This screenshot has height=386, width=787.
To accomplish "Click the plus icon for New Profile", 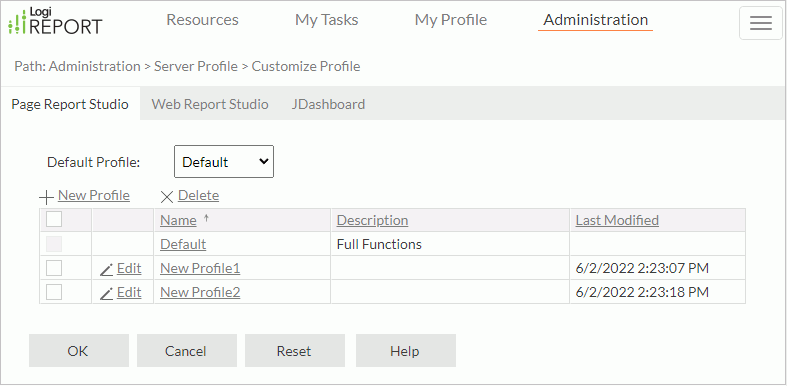I will tap(46, 198).
